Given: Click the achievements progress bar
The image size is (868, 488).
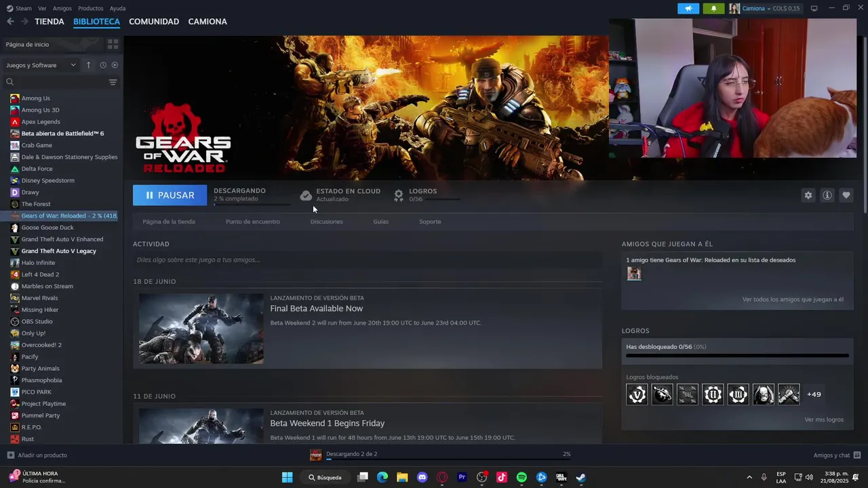Looking at the screenshot, I should [737, 355].
